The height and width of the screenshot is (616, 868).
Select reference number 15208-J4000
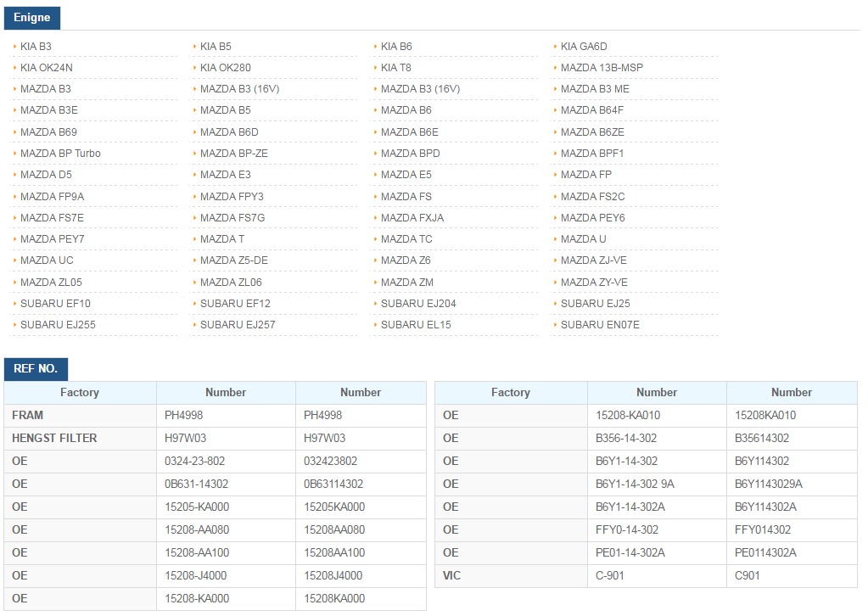coord(196,575)
